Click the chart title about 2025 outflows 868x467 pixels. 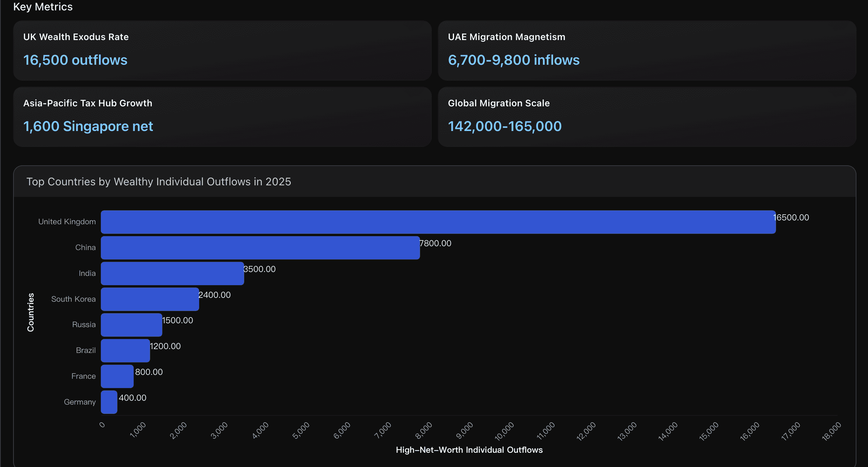coord(159,182)
